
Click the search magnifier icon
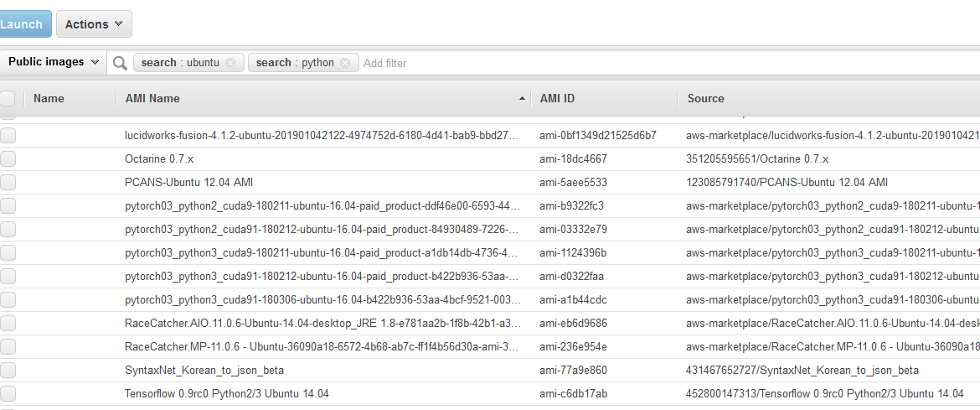120,63
